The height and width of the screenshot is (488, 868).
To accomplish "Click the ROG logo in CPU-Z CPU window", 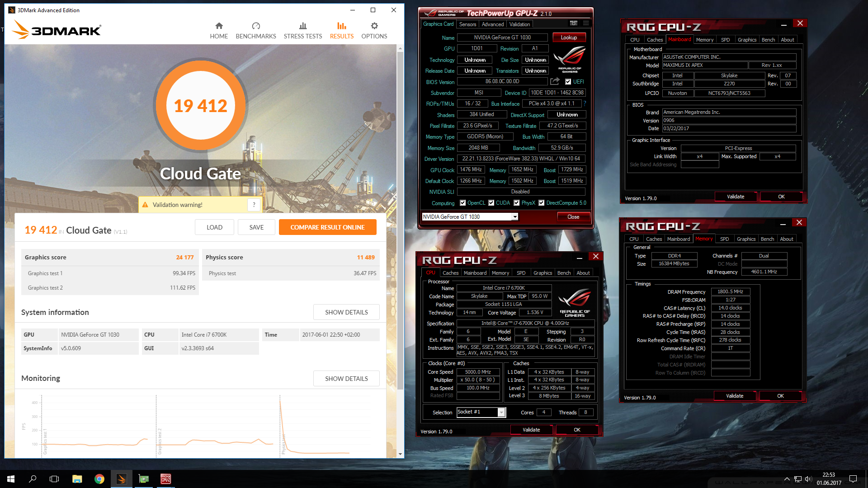I will (575, 302).
